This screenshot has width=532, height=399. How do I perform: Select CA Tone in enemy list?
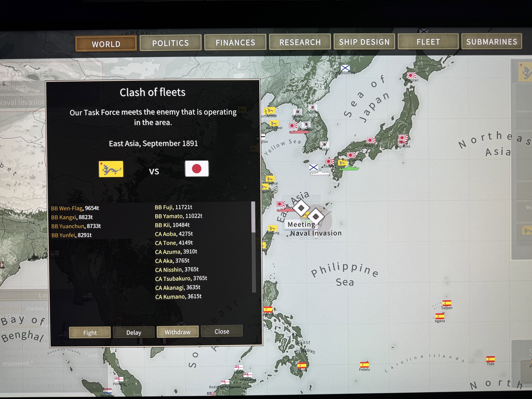pos(174,243)
